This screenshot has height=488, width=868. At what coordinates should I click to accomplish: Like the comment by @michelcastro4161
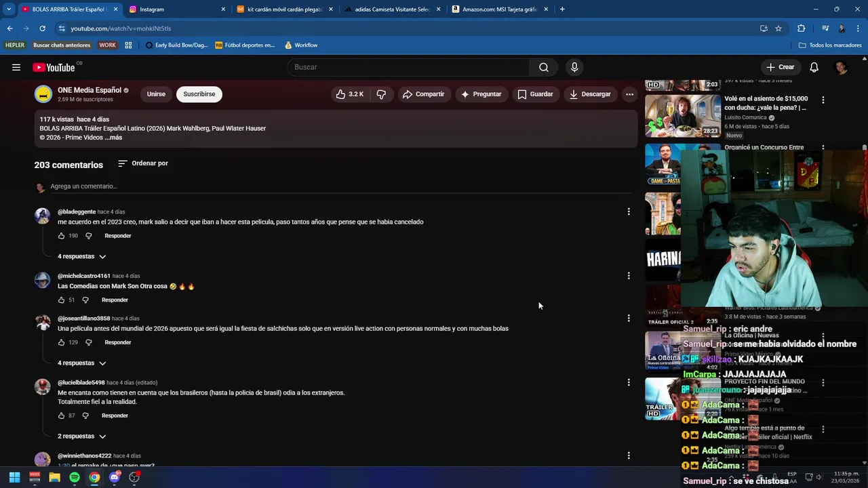point(62,300)
